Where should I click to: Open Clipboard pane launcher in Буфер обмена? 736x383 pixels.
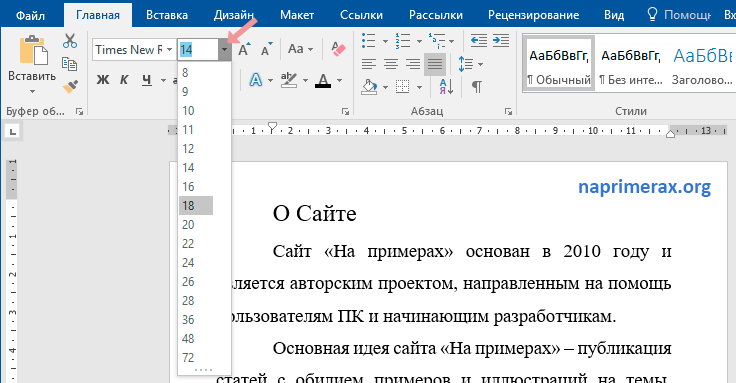[x=79, y=112]
